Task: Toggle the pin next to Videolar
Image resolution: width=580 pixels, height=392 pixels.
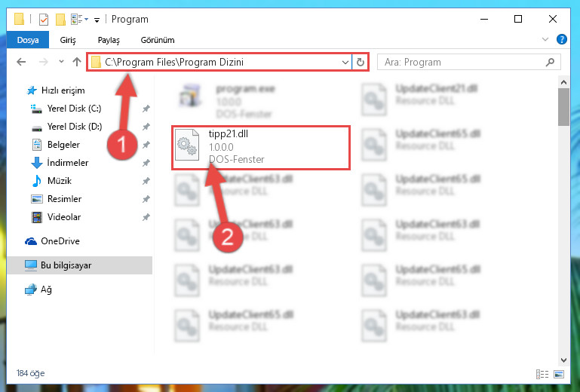Action: (146, 217)
